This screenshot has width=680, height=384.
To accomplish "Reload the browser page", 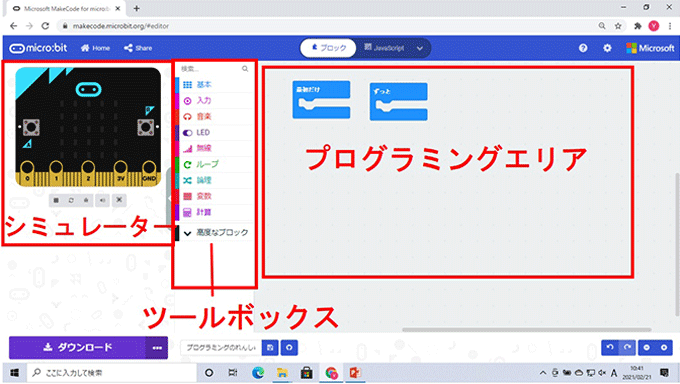I will point(45,26).
